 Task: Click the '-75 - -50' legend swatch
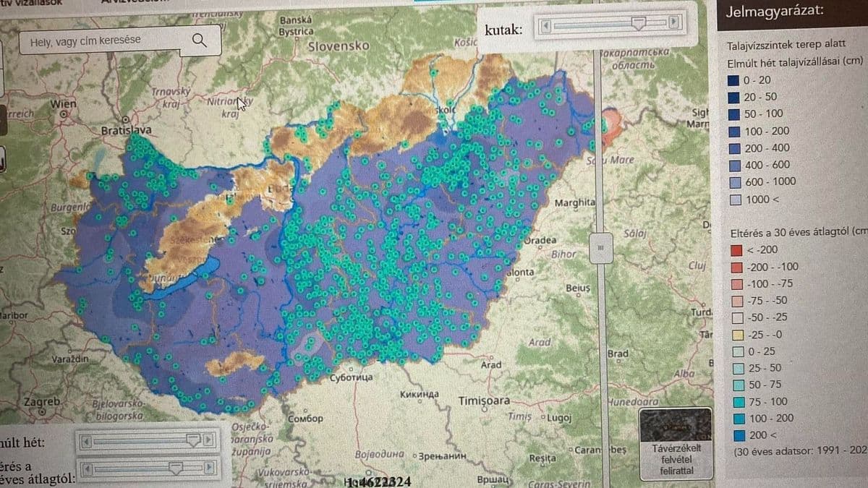pos(736,301)
